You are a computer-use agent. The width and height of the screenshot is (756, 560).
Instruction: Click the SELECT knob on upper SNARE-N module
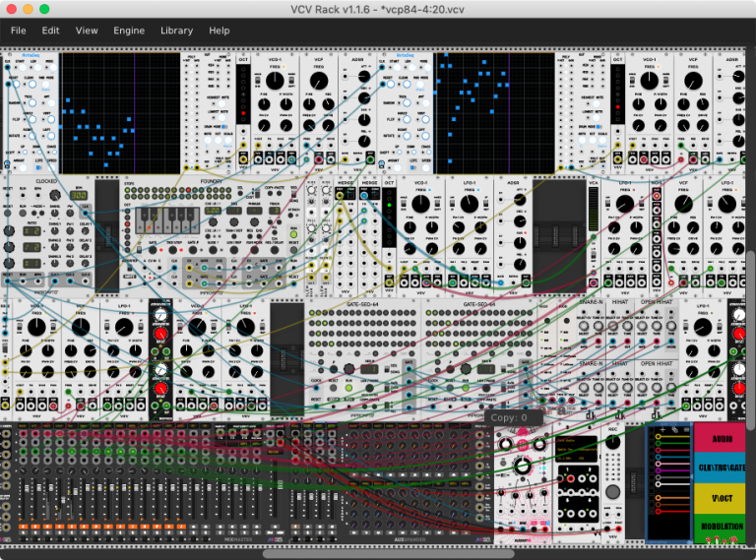584,327
